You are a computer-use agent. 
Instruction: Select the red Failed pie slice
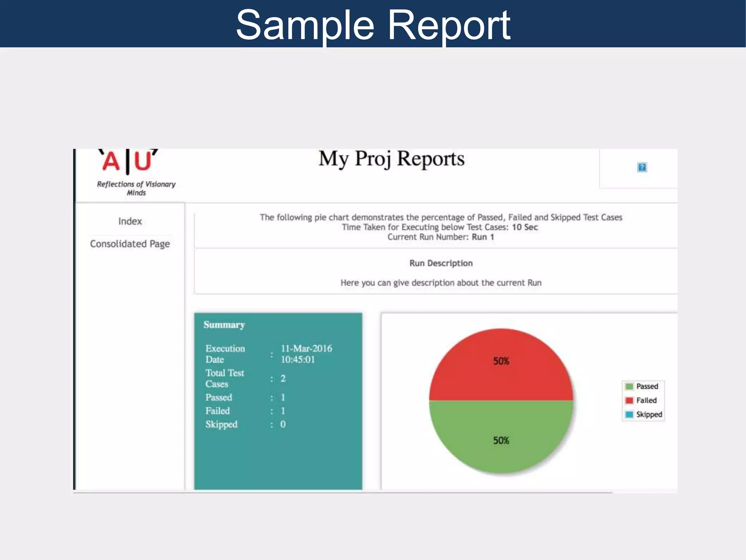coord(501,364)
